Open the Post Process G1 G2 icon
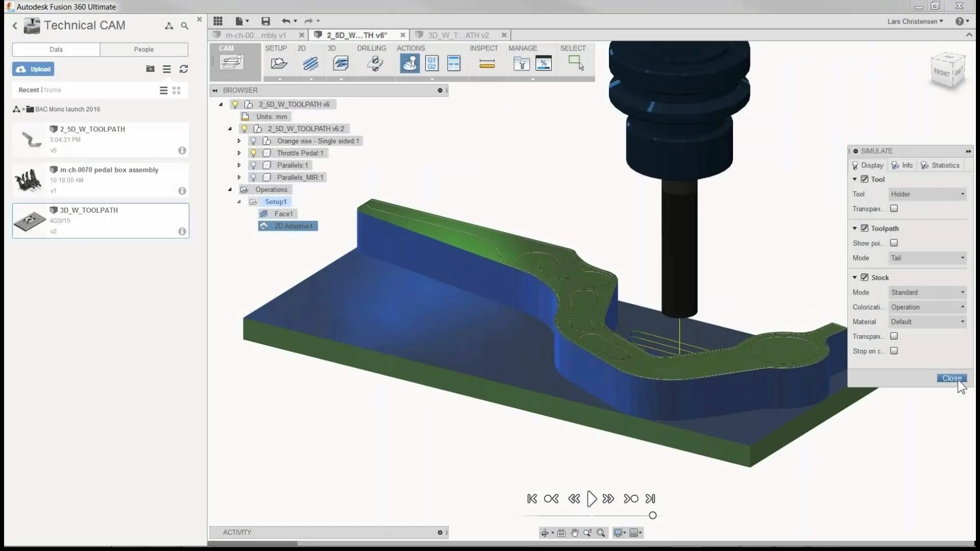 (432, 63)
